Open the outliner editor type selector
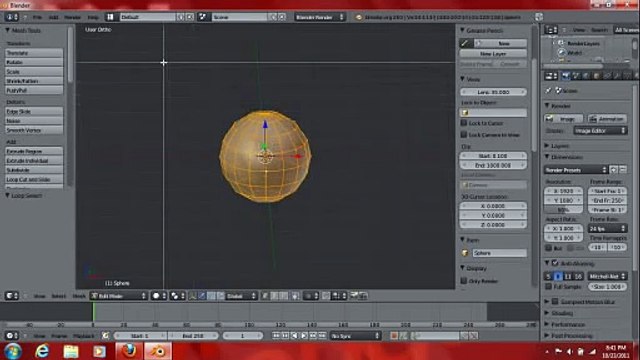This screenshot has width=640, height=360. [551, 30]
